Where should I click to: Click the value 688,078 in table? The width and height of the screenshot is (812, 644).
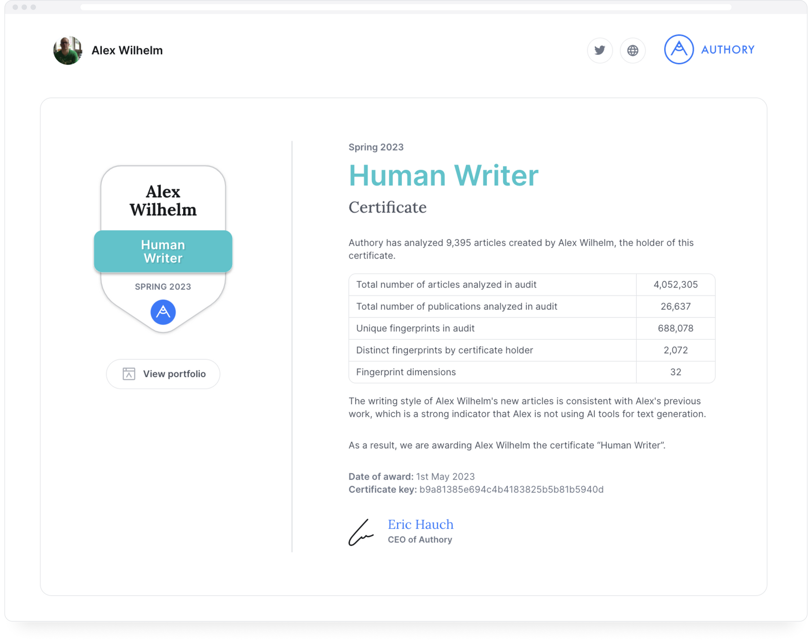[x=676, y=328]
